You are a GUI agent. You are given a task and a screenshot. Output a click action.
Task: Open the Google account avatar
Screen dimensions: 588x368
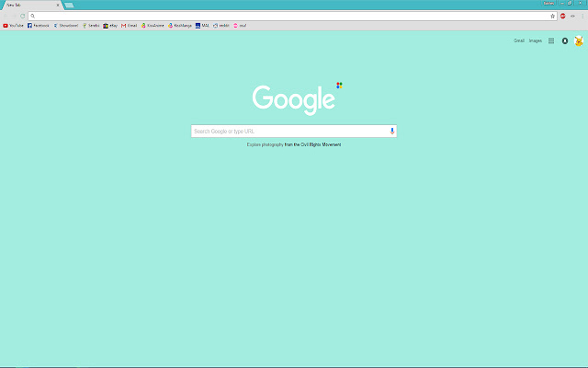pos(579,40)
